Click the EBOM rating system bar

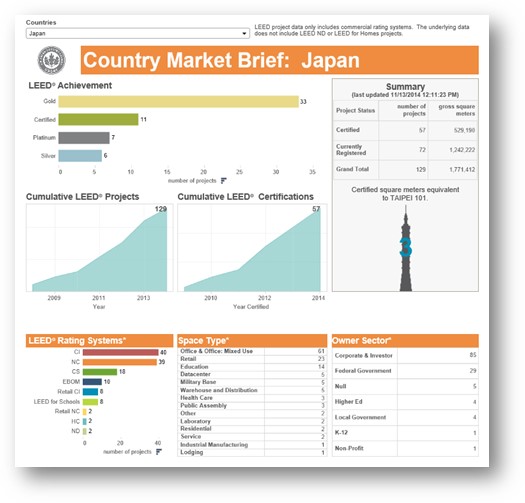(x=92, y=382)
